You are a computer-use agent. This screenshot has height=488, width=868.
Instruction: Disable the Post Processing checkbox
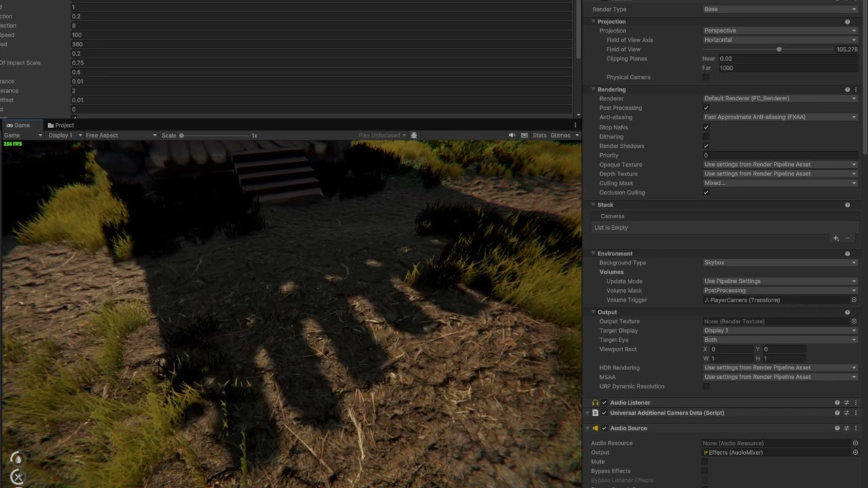[706, 108]
